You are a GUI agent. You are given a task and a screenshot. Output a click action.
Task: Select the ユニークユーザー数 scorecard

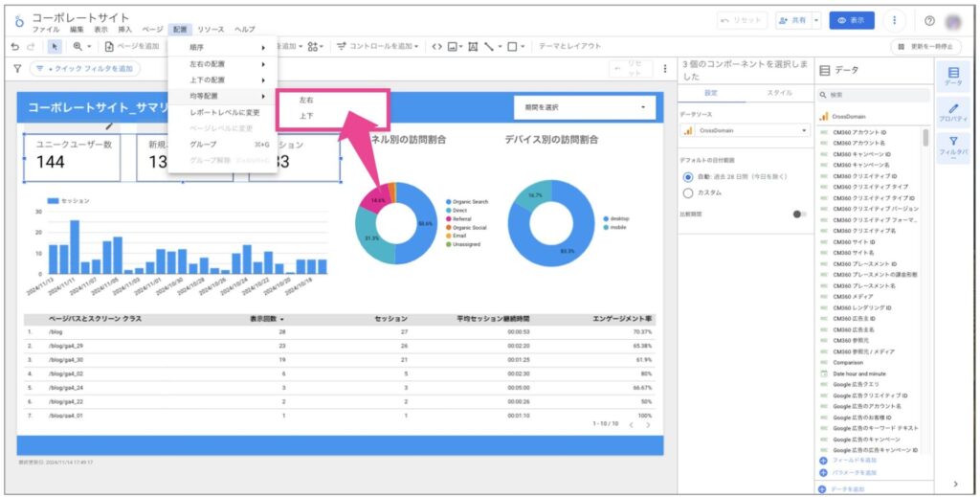tap(72, 157)
